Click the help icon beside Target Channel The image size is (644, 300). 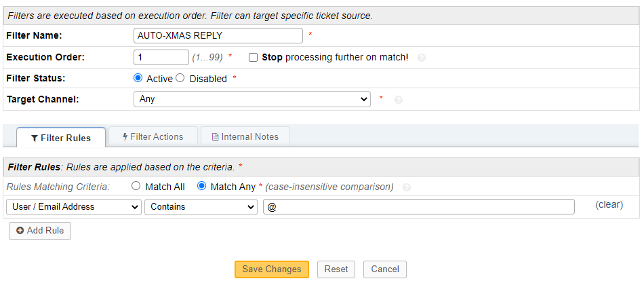point(398,100)
